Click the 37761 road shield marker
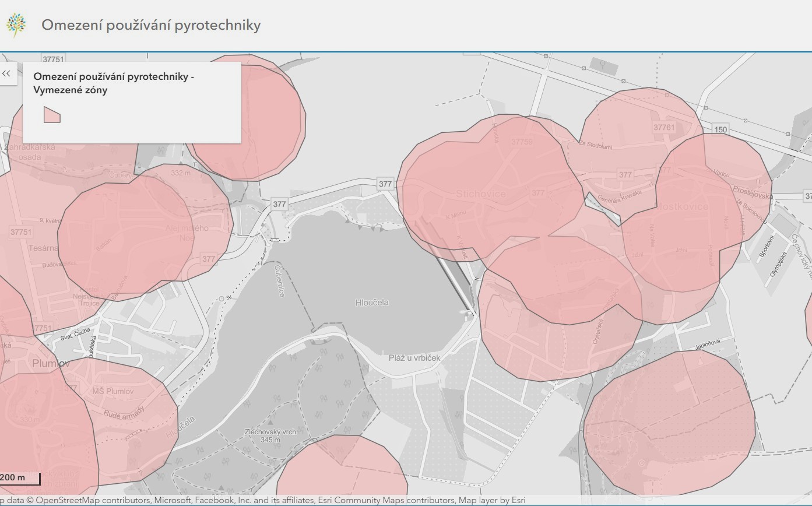Image resolution: width=812 pixels, height=506 pixels. tap(664, 127)
